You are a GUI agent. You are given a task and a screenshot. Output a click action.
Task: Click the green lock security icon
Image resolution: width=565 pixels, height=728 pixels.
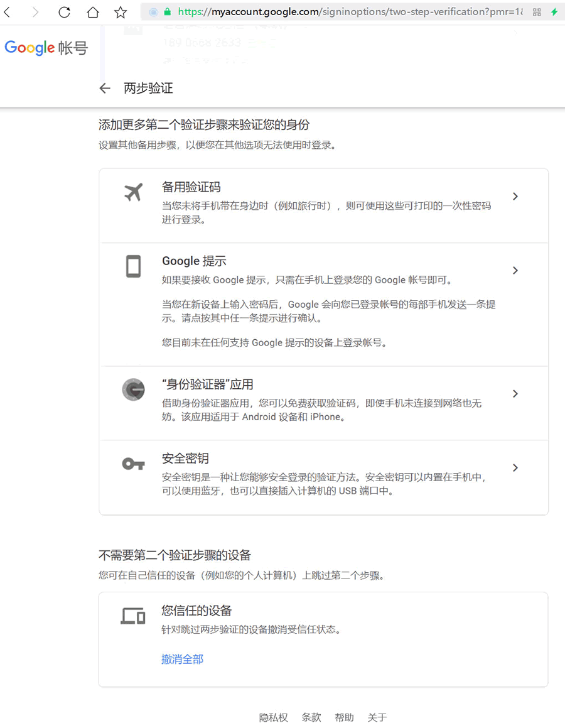tap(168, 12)
